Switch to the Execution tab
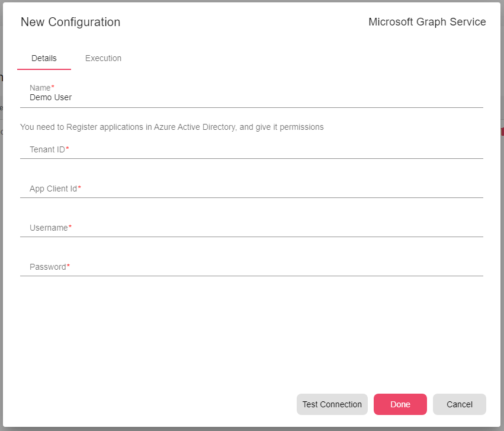 [103, 58]
